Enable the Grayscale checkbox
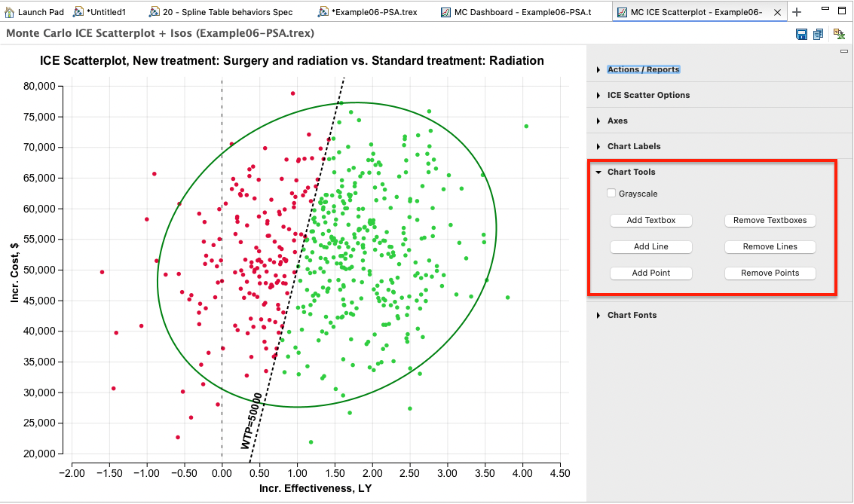This screenshot has width=854, height=504. (611, 193)
